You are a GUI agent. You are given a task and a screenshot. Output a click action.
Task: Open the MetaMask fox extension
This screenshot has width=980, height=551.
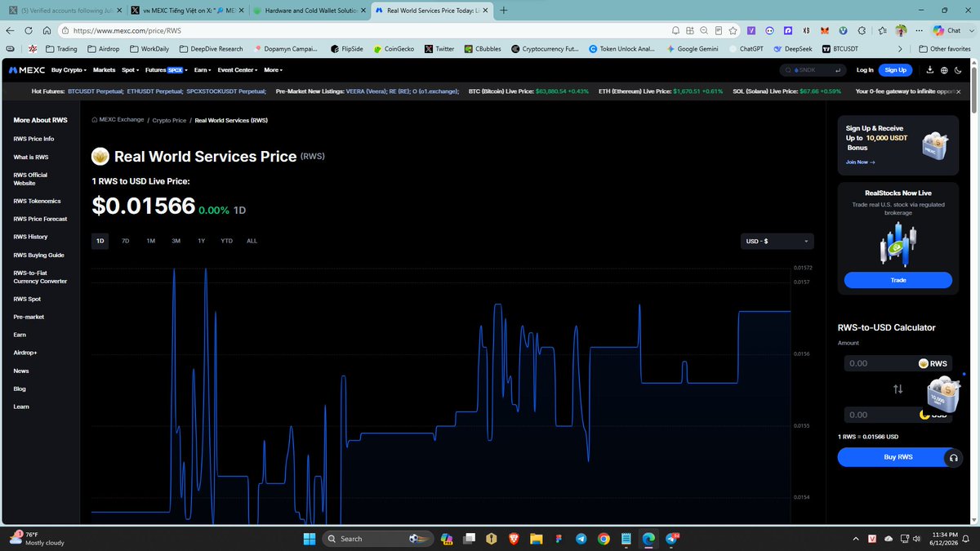coord(825,30)
